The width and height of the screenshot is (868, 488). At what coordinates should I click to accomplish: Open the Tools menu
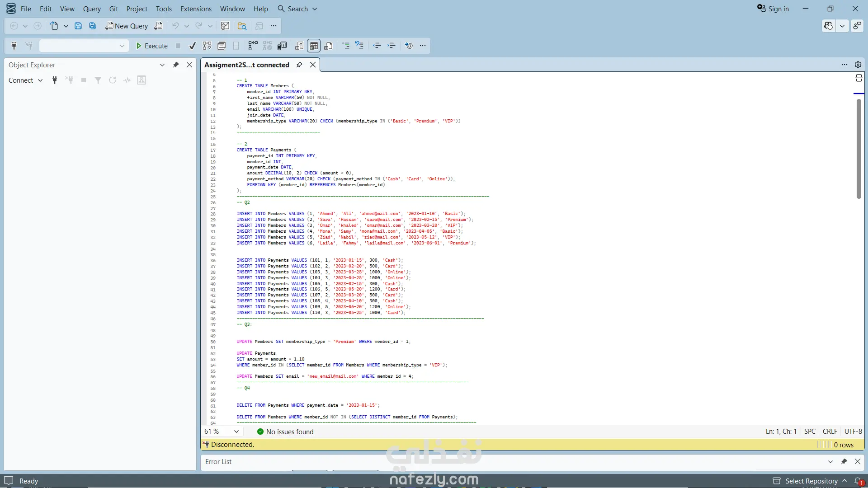tap(164, 9)
